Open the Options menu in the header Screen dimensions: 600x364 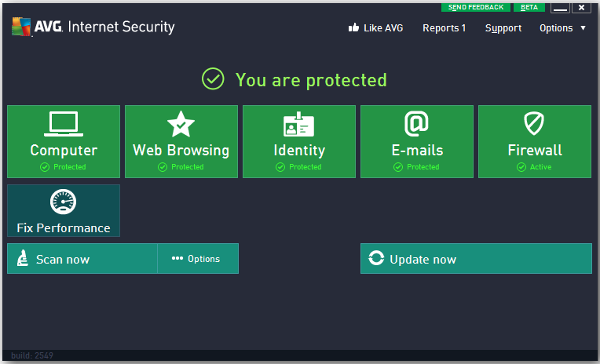click(556, 28)
